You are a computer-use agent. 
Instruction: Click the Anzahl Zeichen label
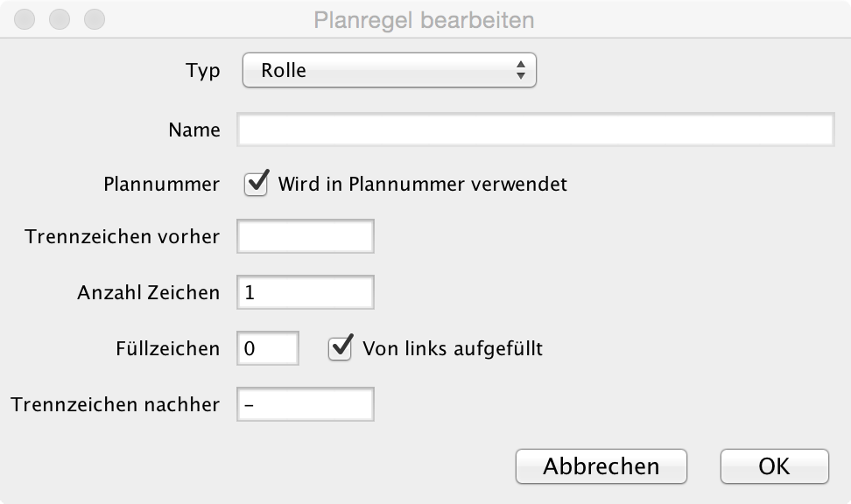point(149,292)
